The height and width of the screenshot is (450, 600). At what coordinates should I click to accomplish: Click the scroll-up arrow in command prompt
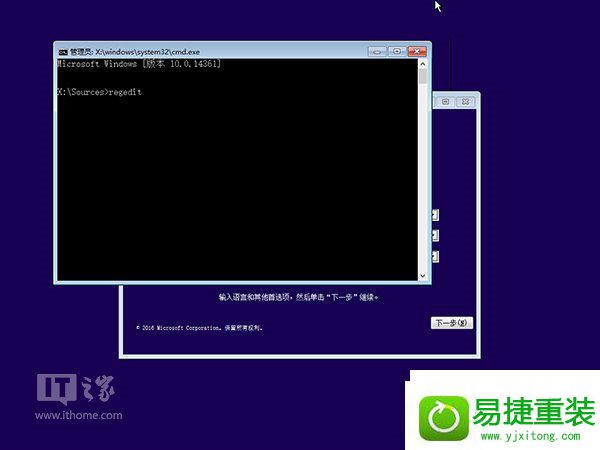[423, 64]
